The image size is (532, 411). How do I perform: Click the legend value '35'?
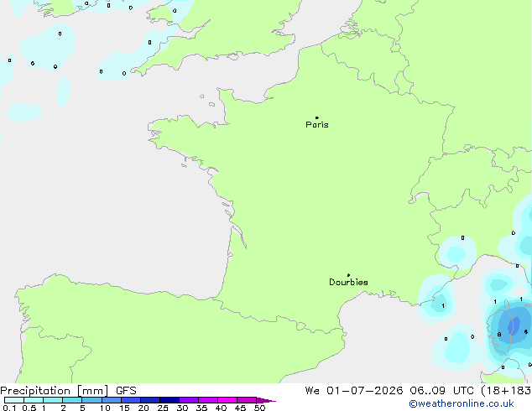pos(201,408)
